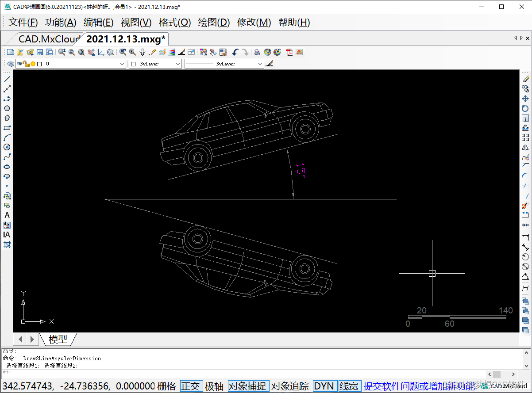Open 文件(F) menu

[23, 23]
